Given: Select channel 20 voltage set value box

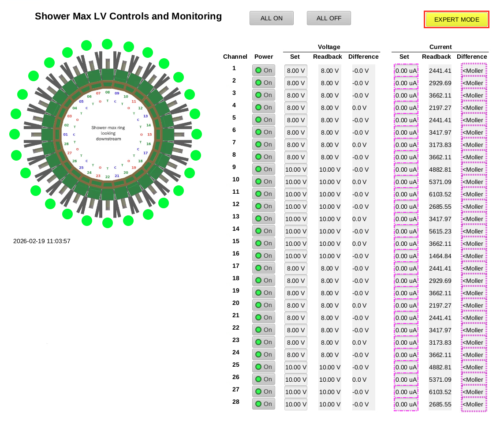Looking at the screenshot, I should click(x=295, y=305).
